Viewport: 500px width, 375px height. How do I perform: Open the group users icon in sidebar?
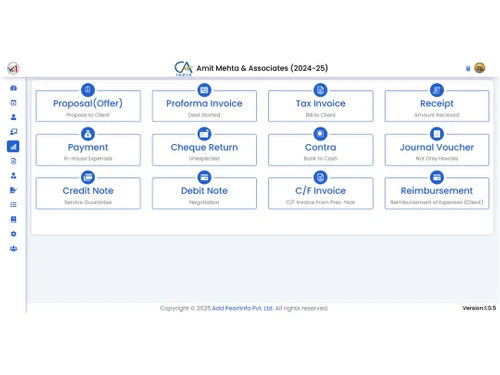13,249
